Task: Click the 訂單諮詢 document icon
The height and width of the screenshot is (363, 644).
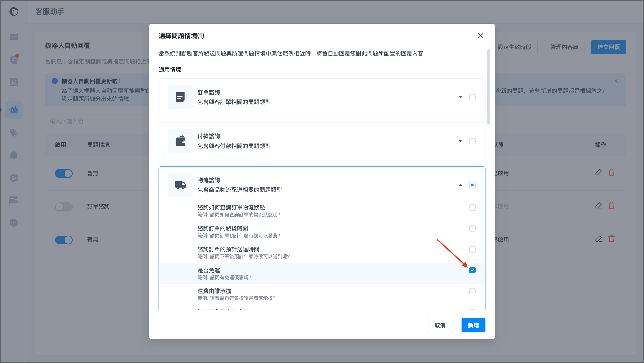Action: point(180,97)
